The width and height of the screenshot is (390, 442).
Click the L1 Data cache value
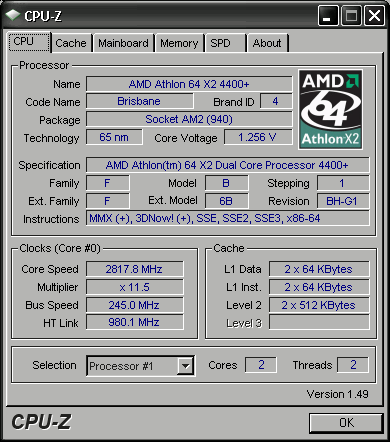(x=319, y=269)
